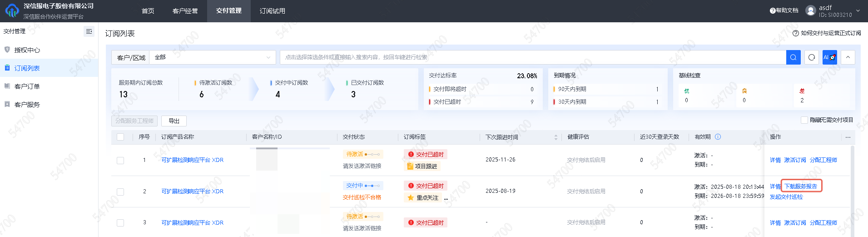Click 已交付订阅数 count 3
Screen dimensions: 868x237
tap(353, 94)
